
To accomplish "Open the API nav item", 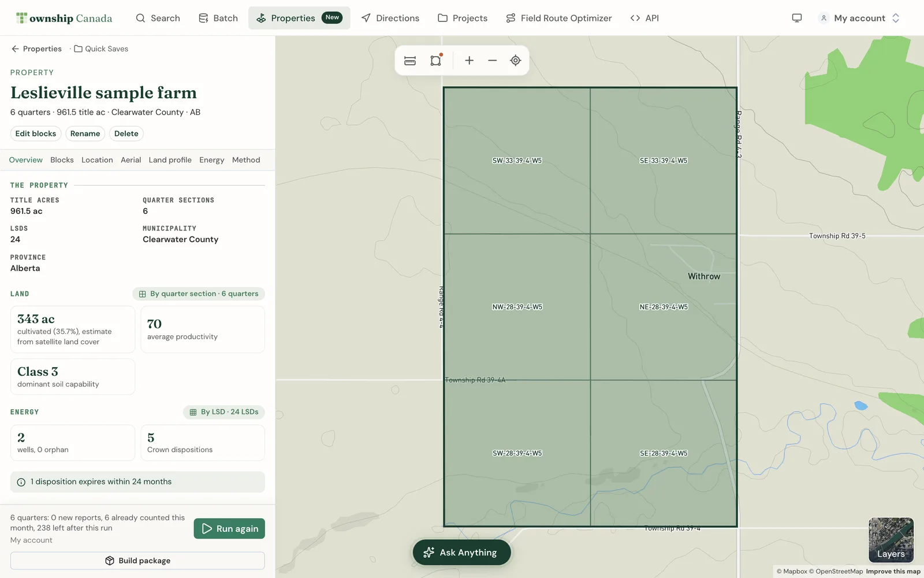I will click(644, 18).
